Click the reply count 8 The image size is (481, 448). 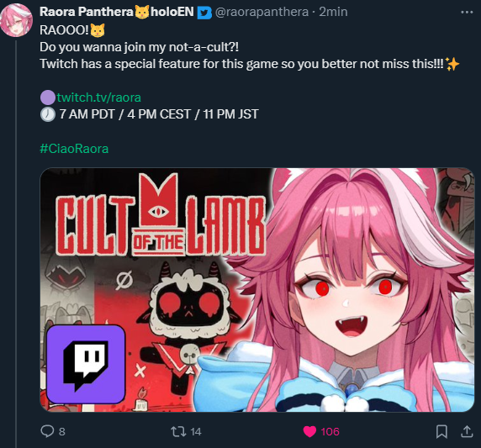(x=62, y=432)
